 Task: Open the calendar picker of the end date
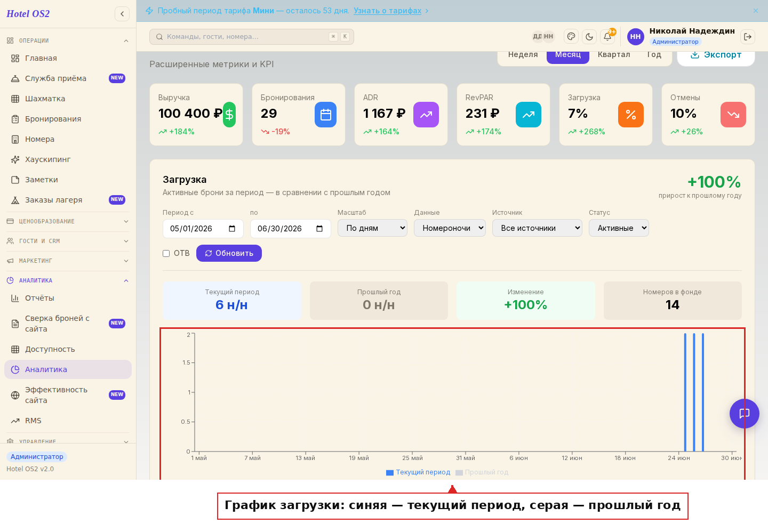coord(319,229)
